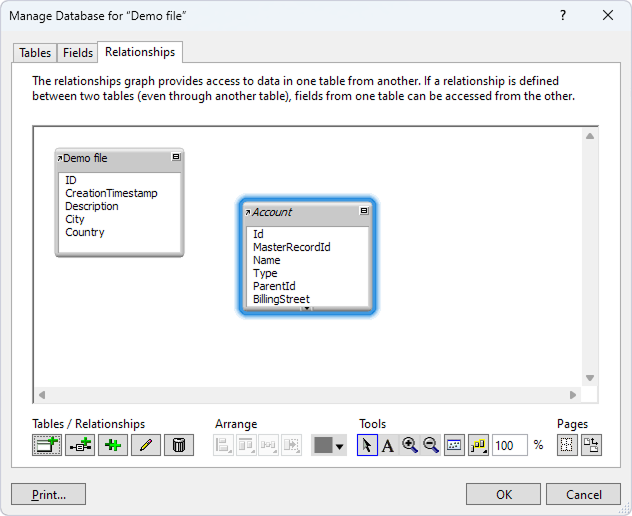Click the Add Table occurrence icon
This screenshot has height=516, width=632.
[x=47, y=445]
